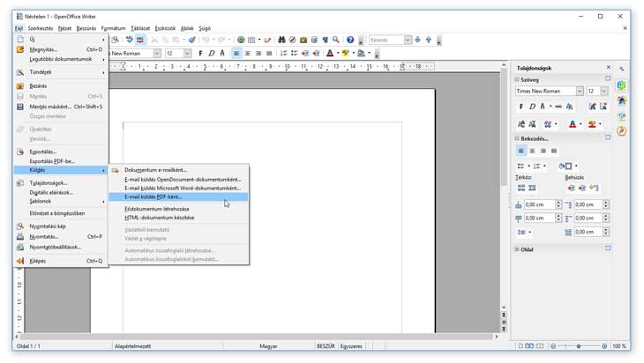Open the Navigator compass toolbar icon
This screenshot has width=644, height=363.
click(292, 40)
